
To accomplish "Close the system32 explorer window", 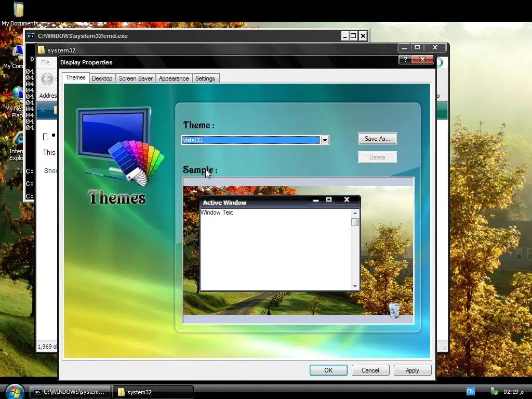I will point(435,47).
